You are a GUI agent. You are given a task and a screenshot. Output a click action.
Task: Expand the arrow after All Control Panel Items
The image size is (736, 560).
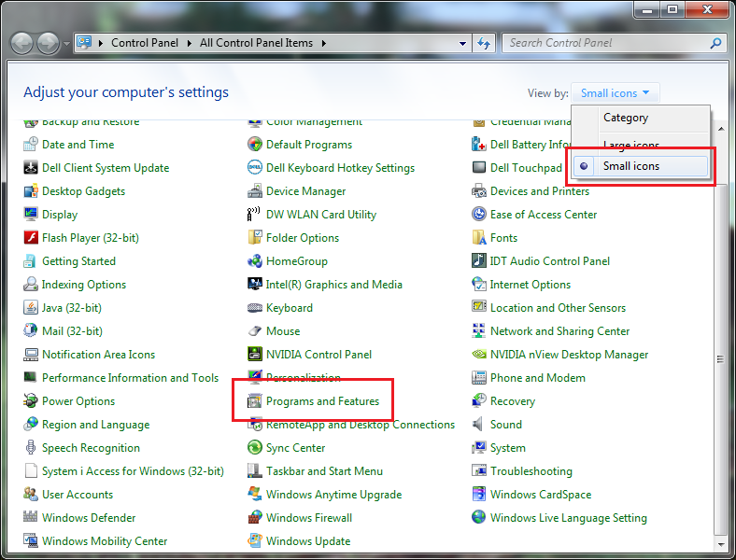[x=323, y=43]
